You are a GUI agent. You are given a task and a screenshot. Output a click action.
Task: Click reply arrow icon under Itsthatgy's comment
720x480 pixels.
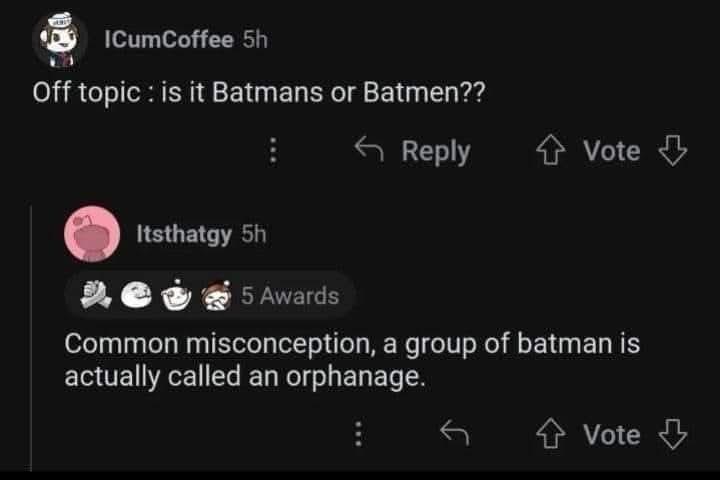[x=455, y=434]
